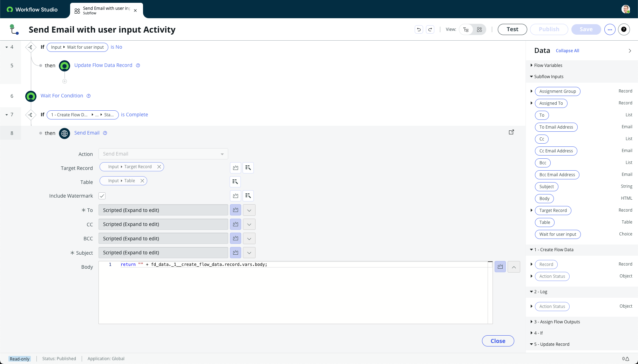Expand the BCC scripted field
This screenshot has width=638, height=364.
tap(249, 239)
